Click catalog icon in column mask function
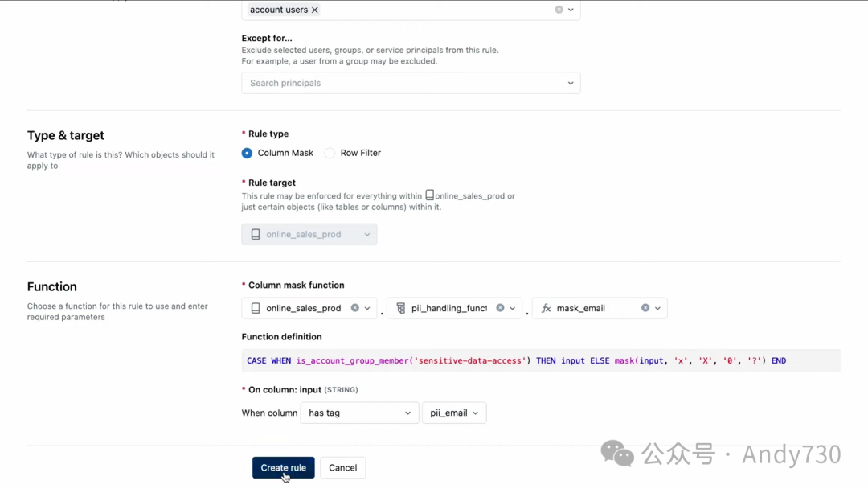Image resolution: width=868 pixels, height=489 pixels. coord(256,308)
